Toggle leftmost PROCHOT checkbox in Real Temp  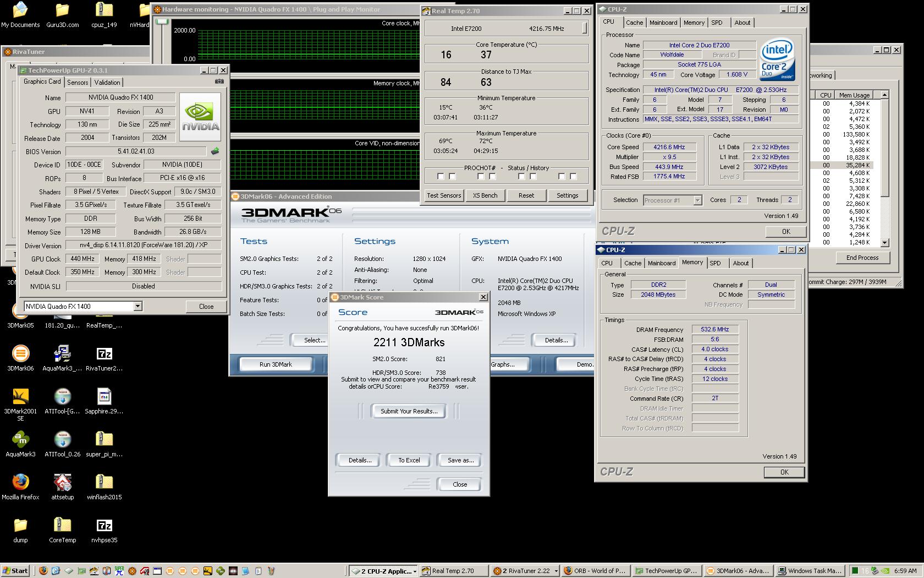(x=441, y=176)
